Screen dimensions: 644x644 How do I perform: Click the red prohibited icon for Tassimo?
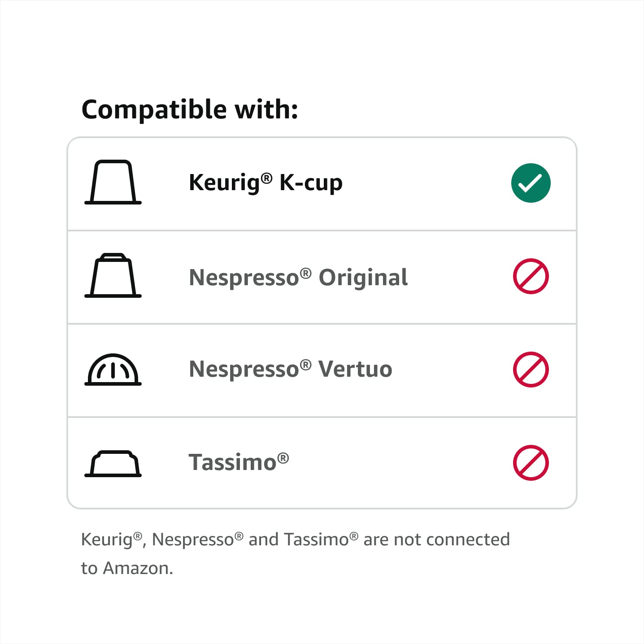tap(531, 463)
